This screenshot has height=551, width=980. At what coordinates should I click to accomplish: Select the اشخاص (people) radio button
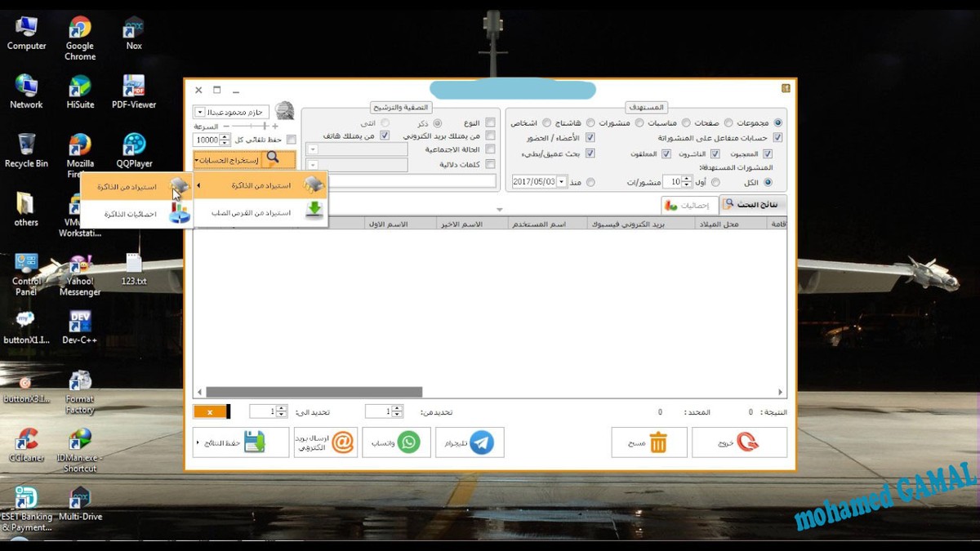pyautogui.click(x=546, y=122)
